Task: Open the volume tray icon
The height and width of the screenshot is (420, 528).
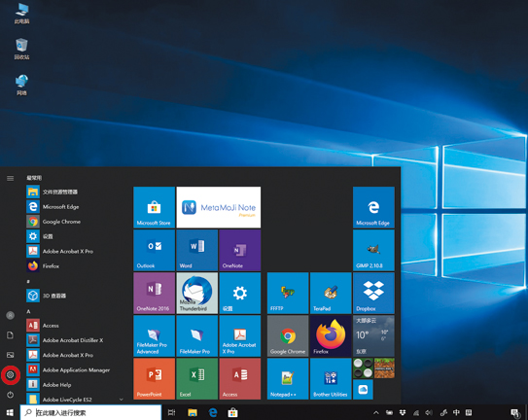Action: pyautogui.click(x=429, y=412)
